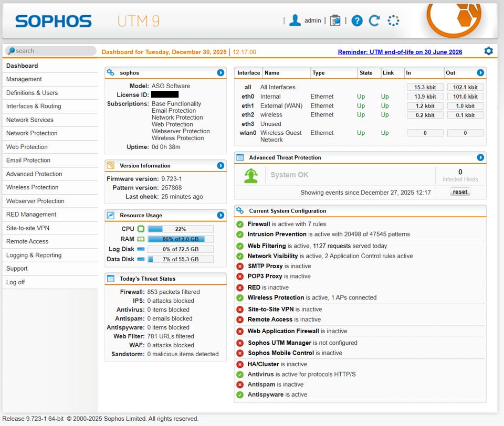
Task: Open Logging & Reporting menu
Action: (50, 255)
